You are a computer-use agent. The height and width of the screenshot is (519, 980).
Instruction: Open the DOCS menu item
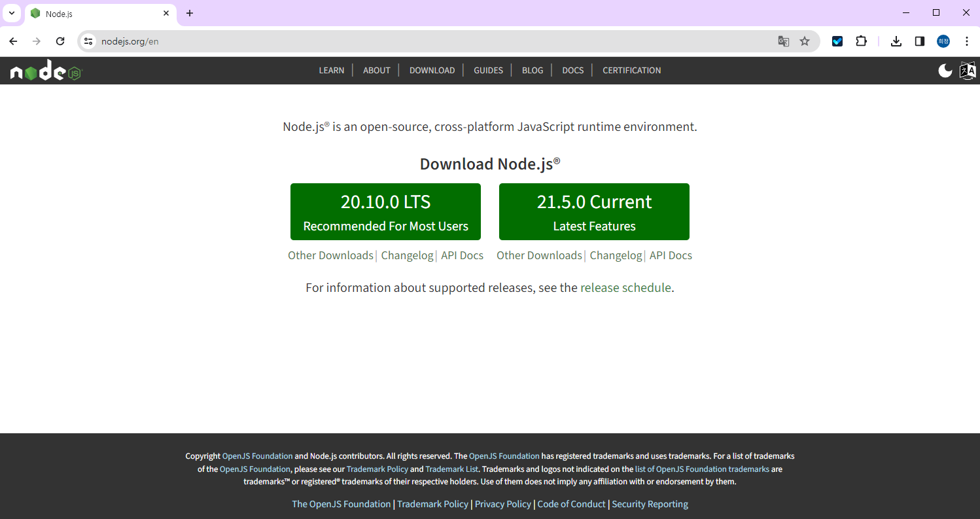point(572,70)
